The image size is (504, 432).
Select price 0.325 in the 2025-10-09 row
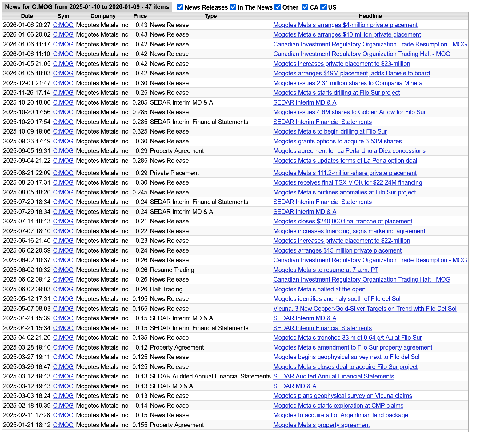coord(140,131)
